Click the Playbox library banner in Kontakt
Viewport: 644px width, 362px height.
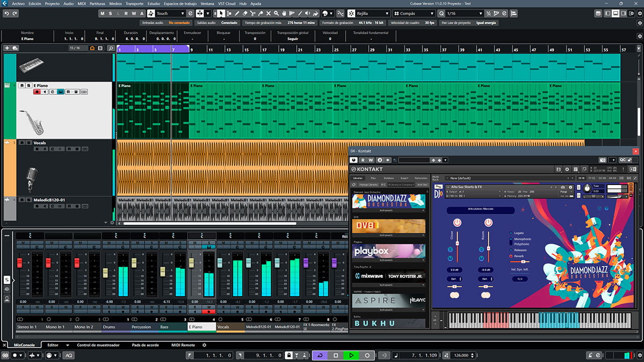(x=389, y=250)
